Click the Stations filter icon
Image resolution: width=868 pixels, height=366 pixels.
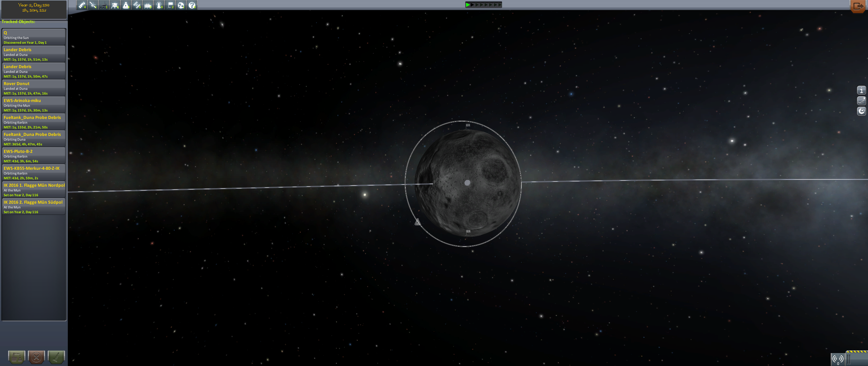[137, 5]
